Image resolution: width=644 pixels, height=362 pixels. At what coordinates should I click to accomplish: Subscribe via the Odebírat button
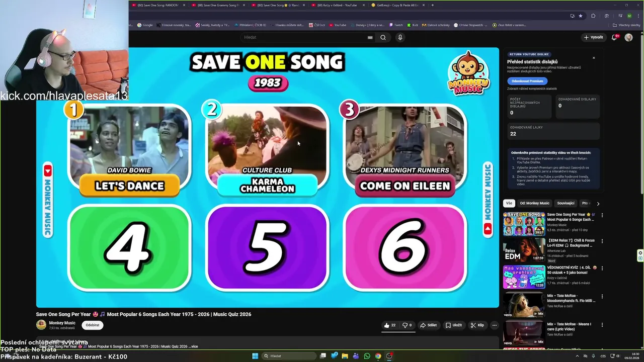[x=93, y=325]
